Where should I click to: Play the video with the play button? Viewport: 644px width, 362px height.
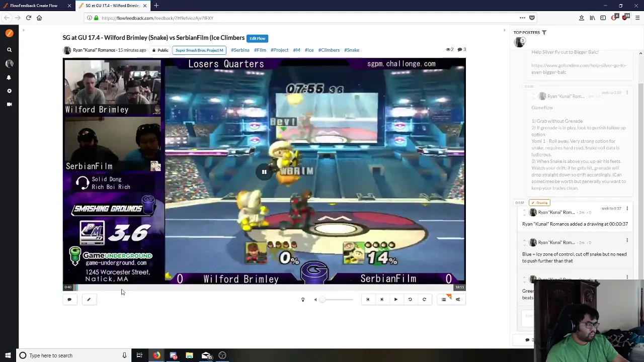396,300
